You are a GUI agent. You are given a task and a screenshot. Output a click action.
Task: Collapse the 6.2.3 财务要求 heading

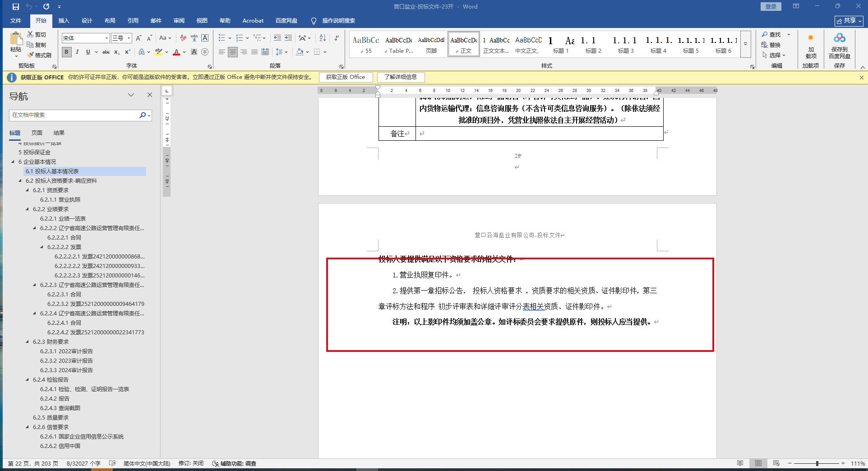click(x=28, y=342)
